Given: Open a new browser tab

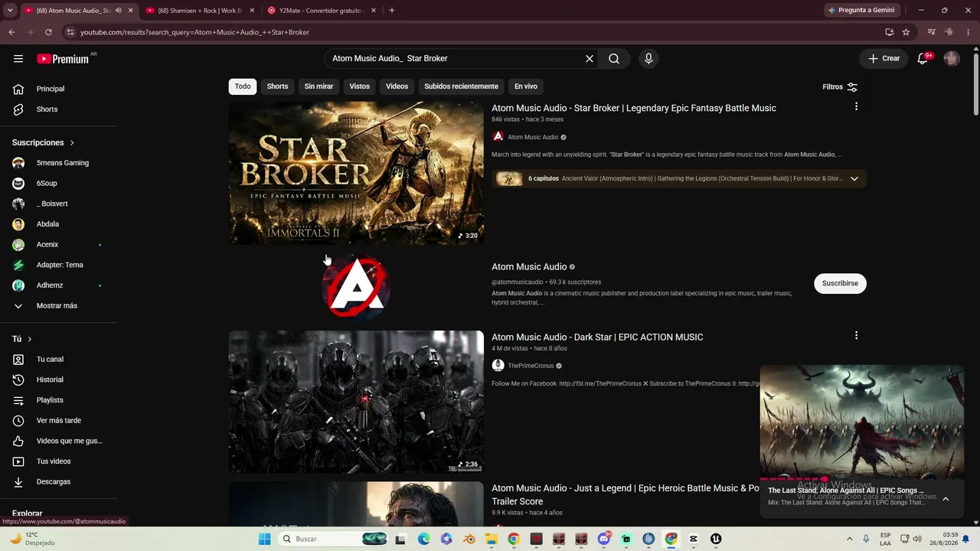Looking at the screenshot, I should (392, 11).
